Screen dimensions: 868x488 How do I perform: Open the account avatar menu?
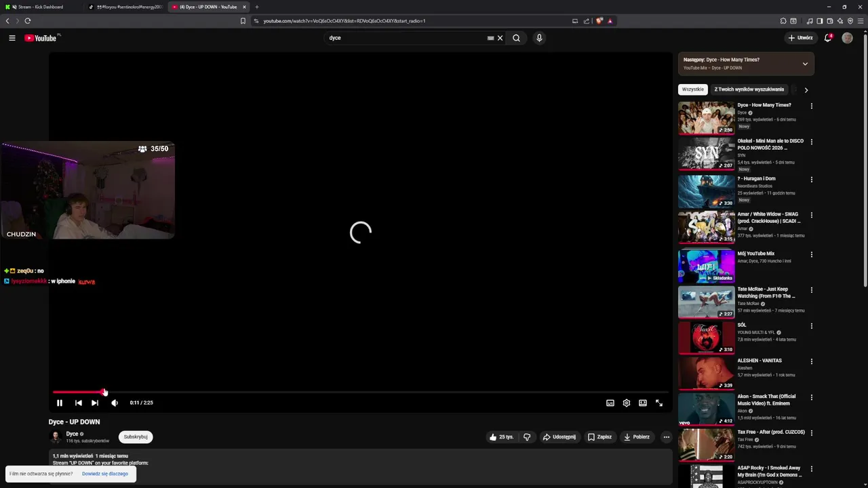tap(847, 38)
